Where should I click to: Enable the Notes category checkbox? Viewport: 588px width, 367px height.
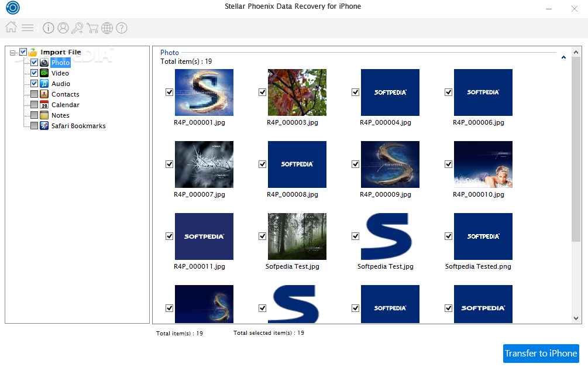tap(34, 115)
